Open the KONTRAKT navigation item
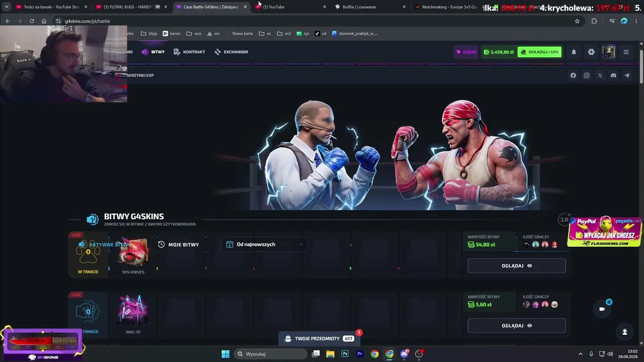The height and width of the screenshot is (362, 644). pos(189,52)
